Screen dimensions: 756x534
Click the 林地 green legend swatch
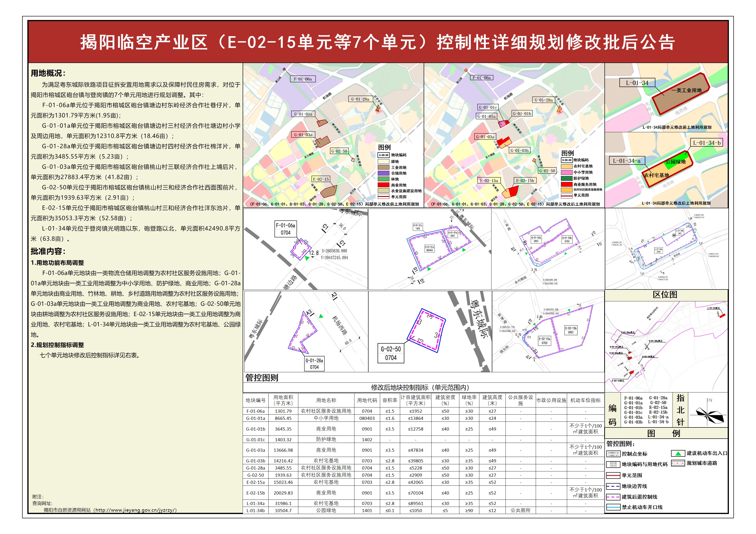(384, 179)
